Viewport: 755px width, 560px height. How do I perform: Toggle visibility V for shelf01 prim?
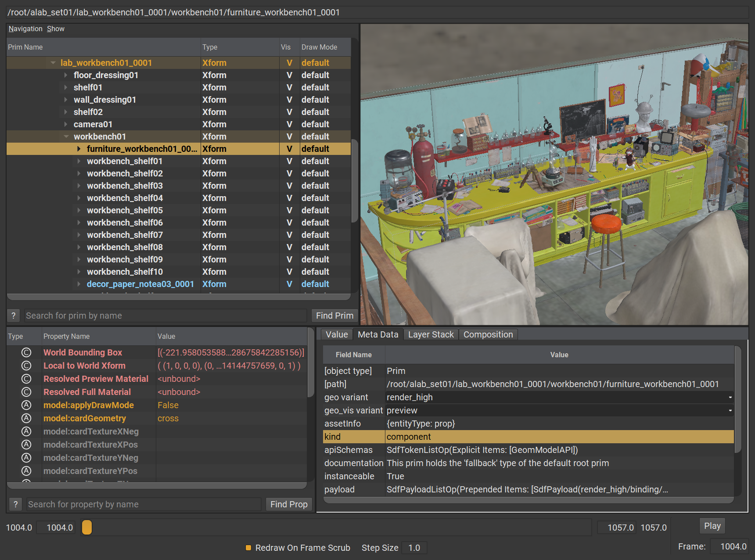click(x=289, y=87)
